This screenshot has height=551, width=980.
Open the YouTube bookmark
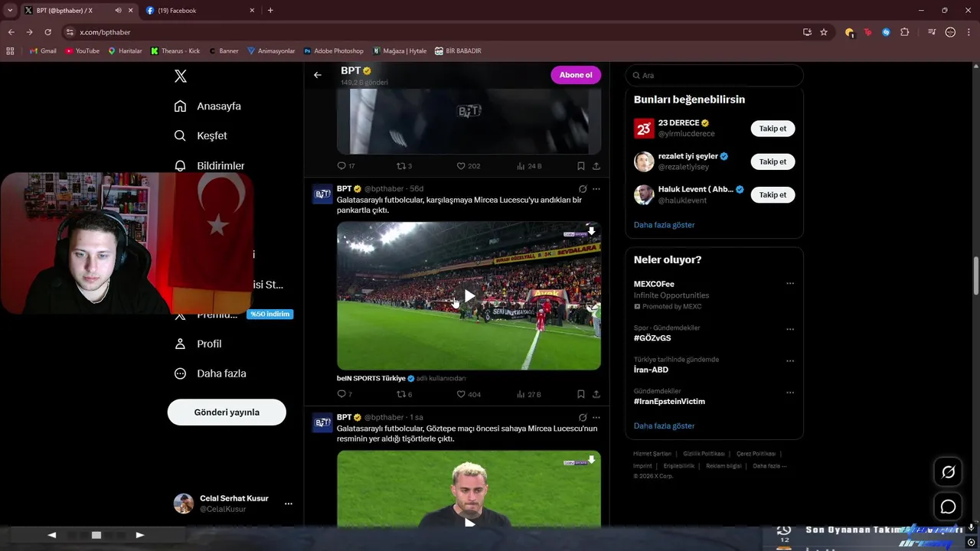[83, 51]
